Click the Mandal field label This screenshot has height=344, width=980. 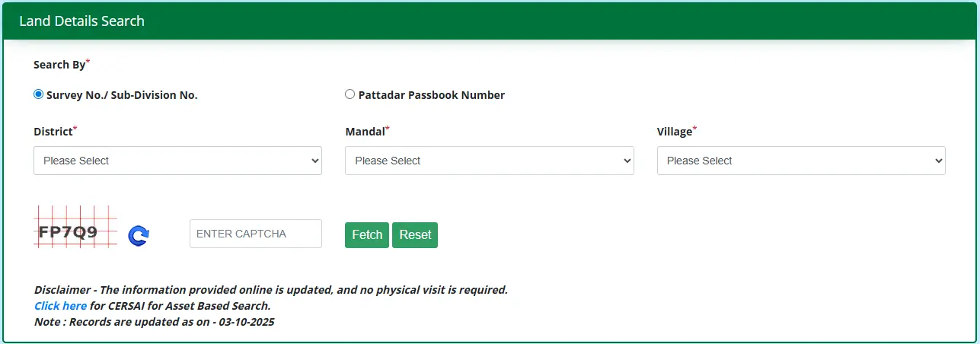[365, 132]
